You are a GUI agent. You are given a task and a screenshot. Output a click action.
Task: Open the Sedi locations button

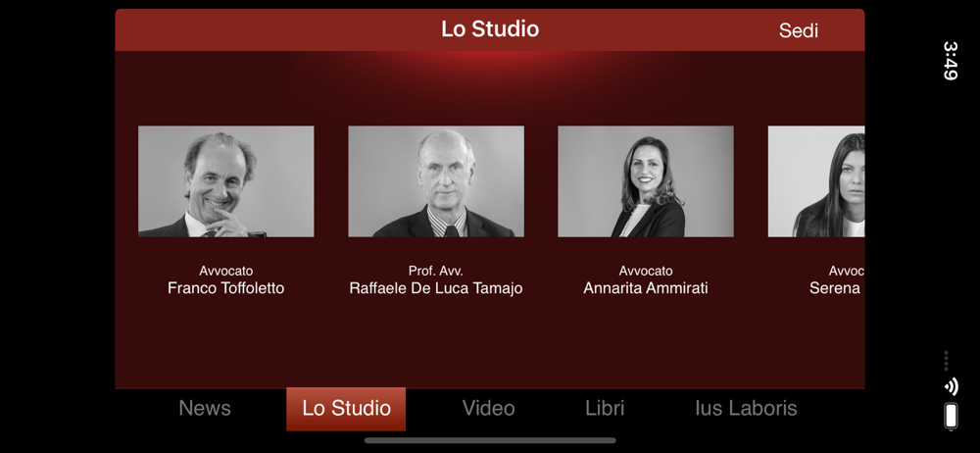point(798,30)
